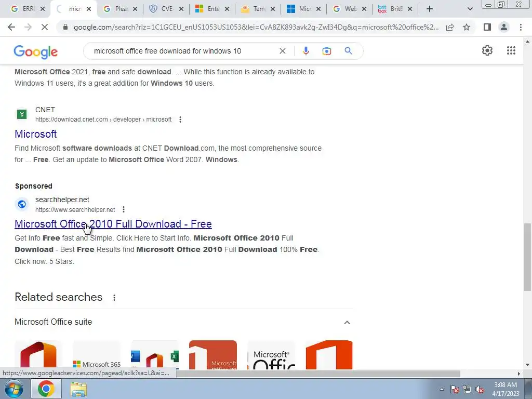Select the Word and Excel icons thumbnail
The width and height of the screenshot is (532, 399).
coord(155,355)
